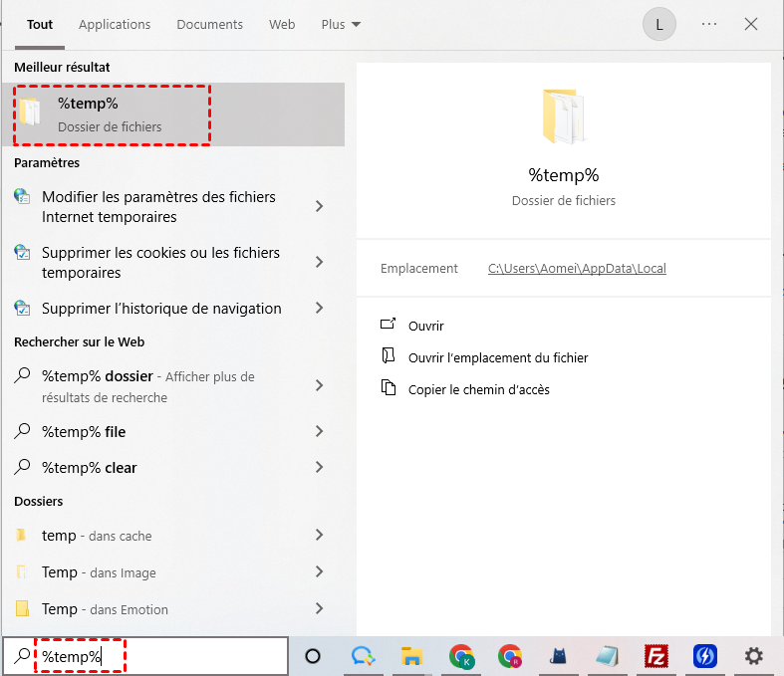
Task: Click the Cortana circle icon
Action: tap(313, 656)
